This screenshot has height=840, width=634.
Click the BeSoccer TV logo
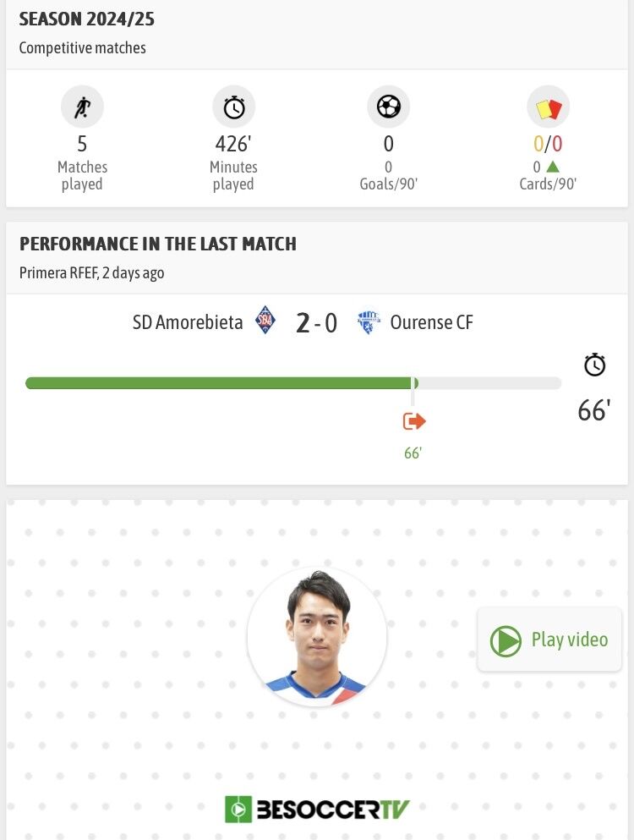(317, 809)
